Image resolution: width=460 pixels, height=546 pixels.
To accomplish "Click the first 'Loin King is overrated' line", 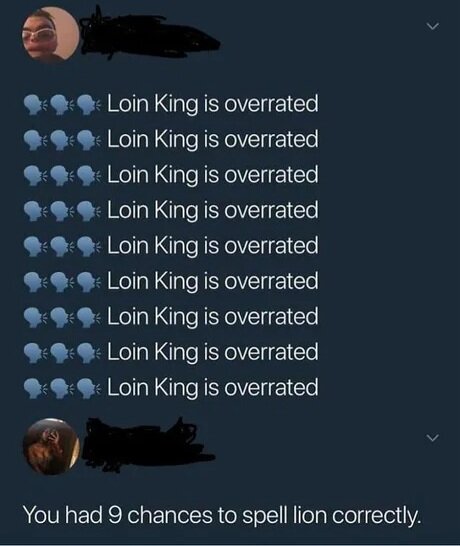I will tap(213, 104).
